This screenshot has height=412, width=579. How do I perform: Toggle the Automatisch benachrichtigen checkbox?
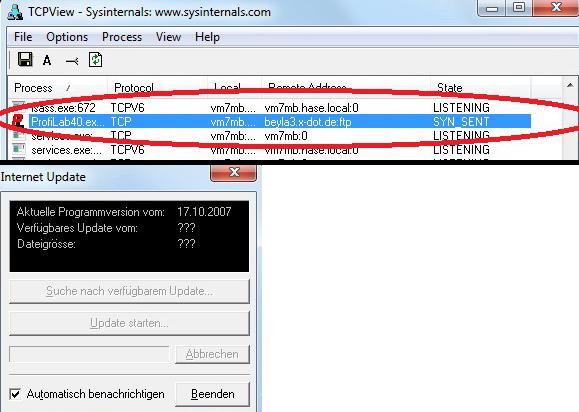click(15, 394)
